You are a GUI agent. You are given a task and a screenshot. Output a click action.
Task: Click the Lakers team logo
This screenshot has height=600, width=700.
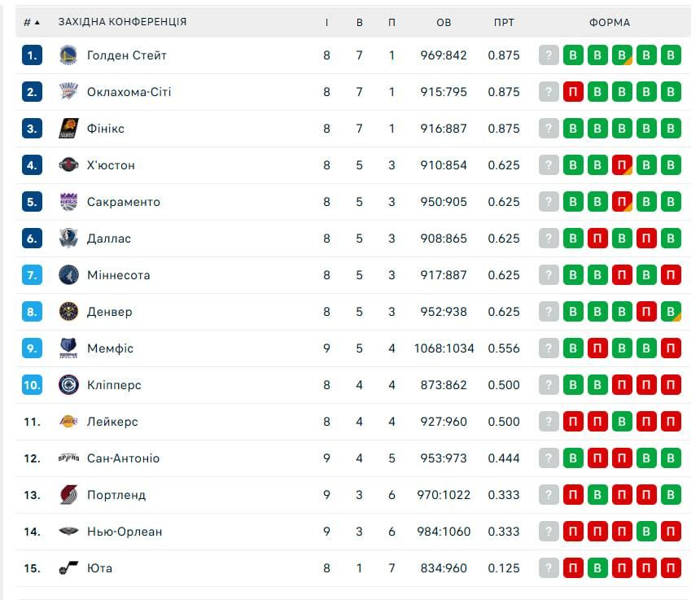tap(68, 422)
